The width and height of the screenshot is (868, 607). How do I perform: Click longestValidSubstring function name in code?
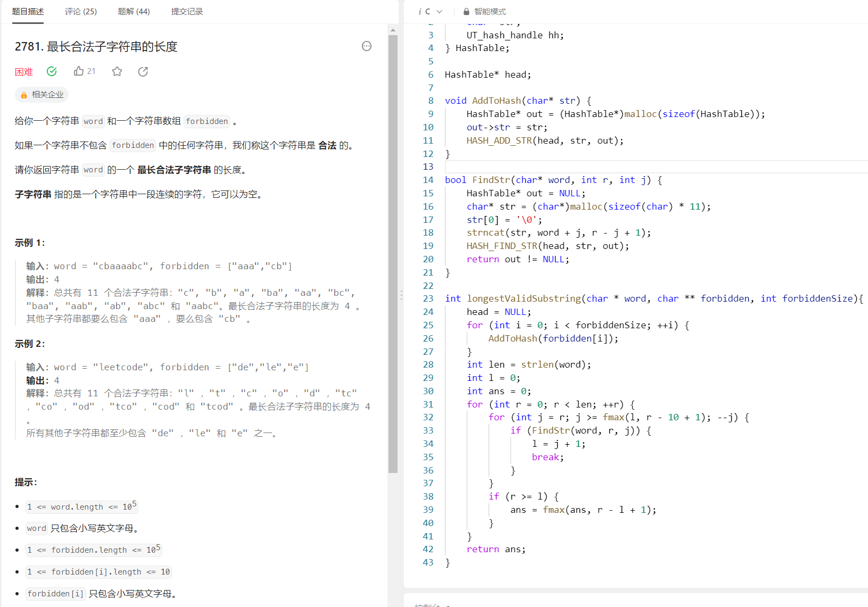click(x=524, y=298)
